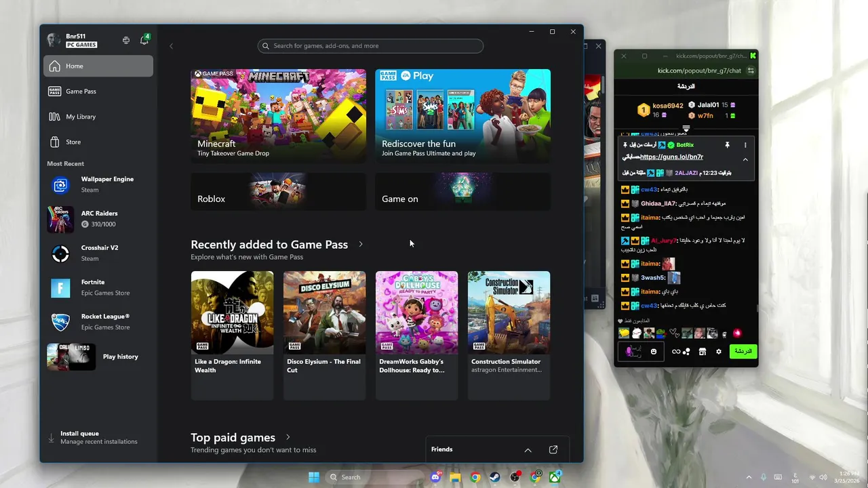This screenshot has height=488, width=868.
Task: Click the Kick extension logo in title bar
Action: (x=753, y=56)
